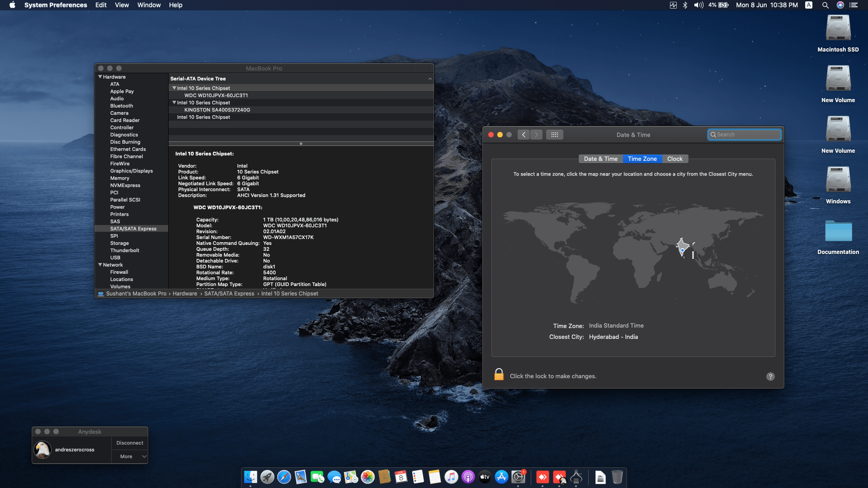The width and height of the screenshot is (868, 488).
Task: Switch to the Clock tab
Action: (x=675, y=159)
